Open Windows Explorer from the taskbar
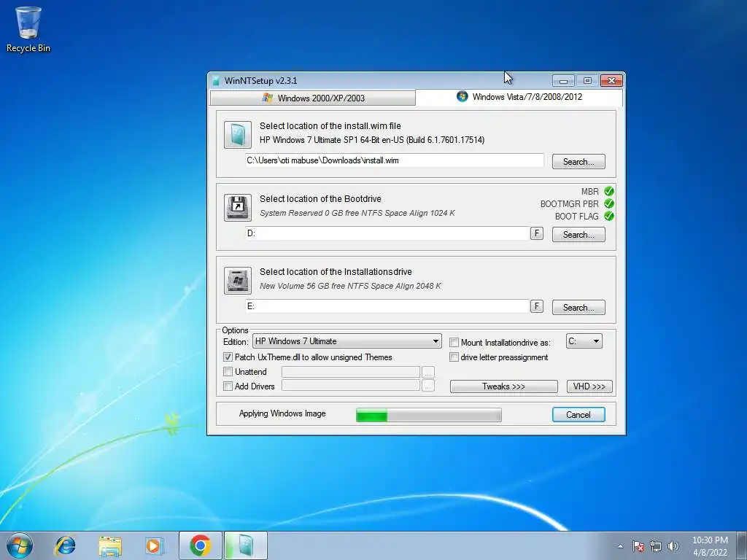This screenshot has width=747, height=560. [110, 545]
